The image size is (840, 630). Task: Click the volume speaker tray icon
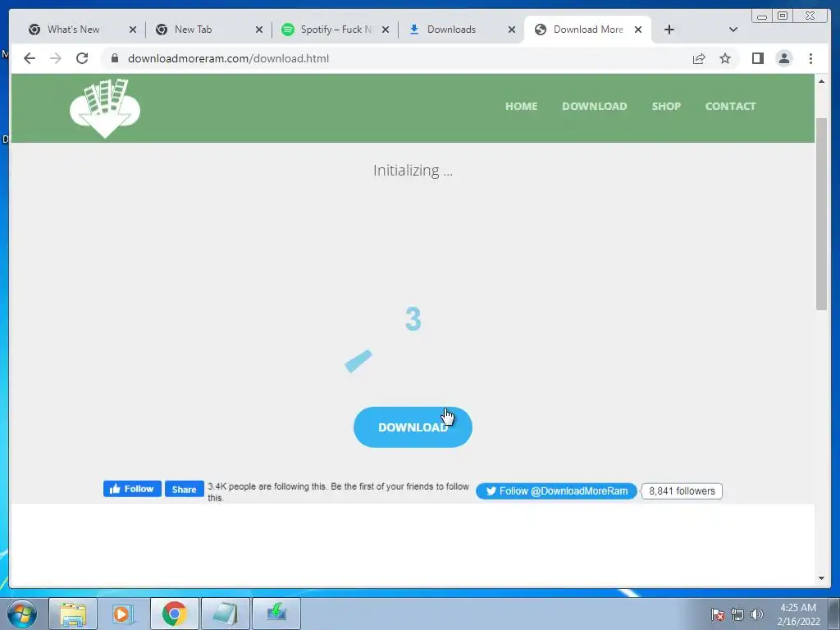coord(757,614)
